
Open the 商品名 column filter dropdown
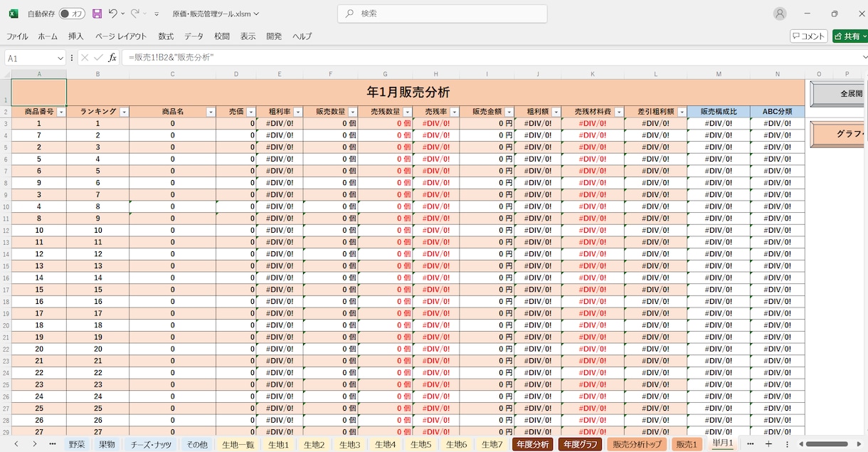(211, 112)
